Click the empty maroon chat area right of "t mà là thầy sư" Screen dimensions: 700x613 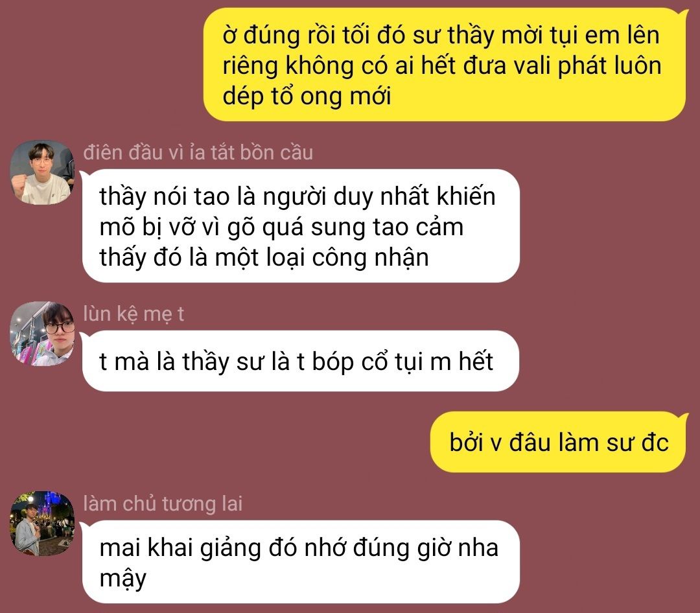click(607, 361)
